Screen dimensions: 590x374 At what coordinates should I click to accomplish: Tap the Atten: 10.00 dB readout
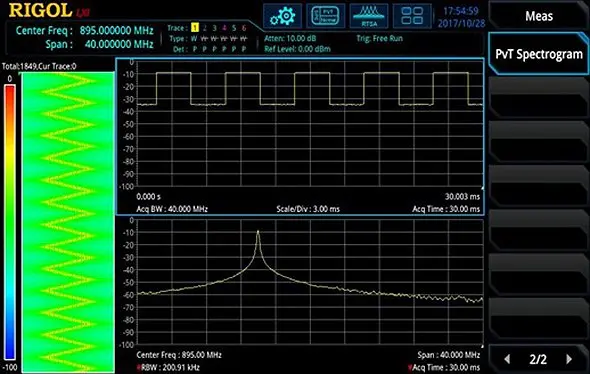[x=290, y=38]
